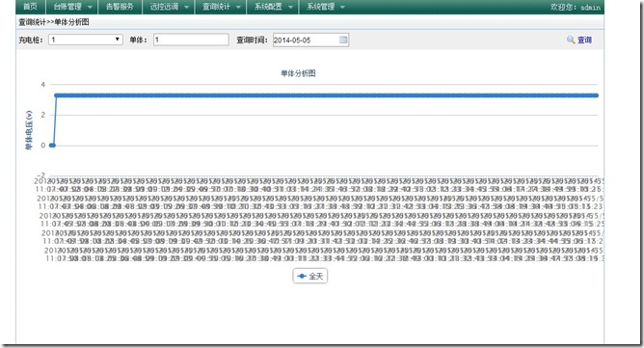The width and height of the screenshot is (644, 348).
Task: Click the 欢迎您: admin user label
Action: [x=576, y=7]
